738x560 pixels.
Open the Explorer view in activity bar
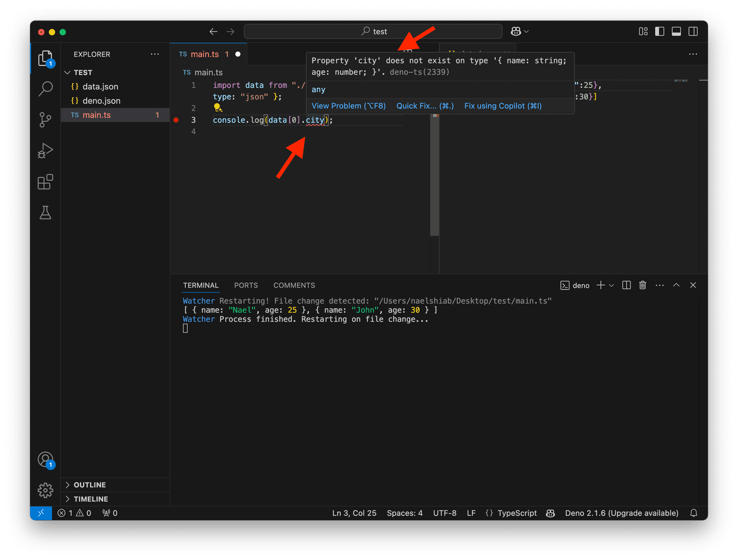pos(45,59)
